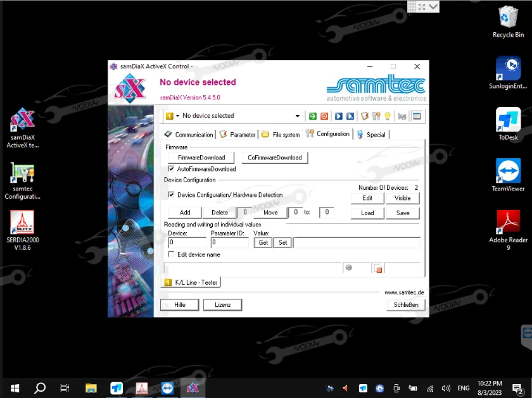Click the Parameter ID input field
The height and width of the screenshot is (398, 532).
point(230,242)
